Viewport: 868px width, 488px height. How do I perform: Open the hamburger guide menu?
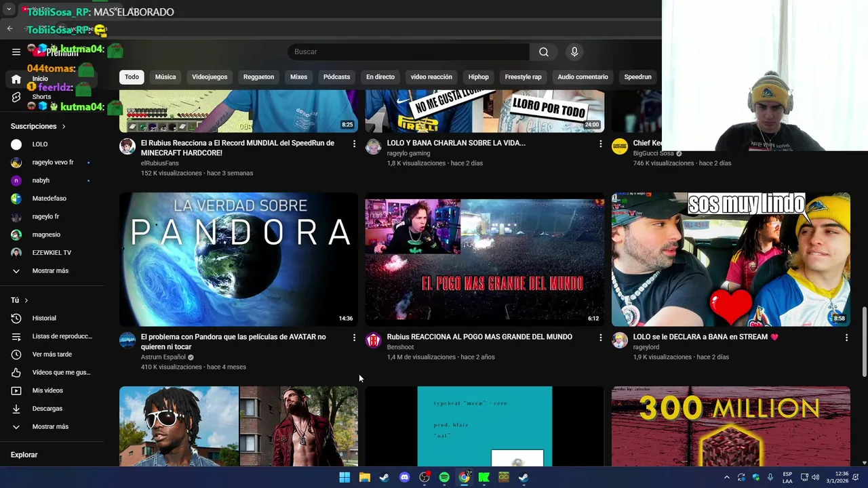[x=16, y=52]
